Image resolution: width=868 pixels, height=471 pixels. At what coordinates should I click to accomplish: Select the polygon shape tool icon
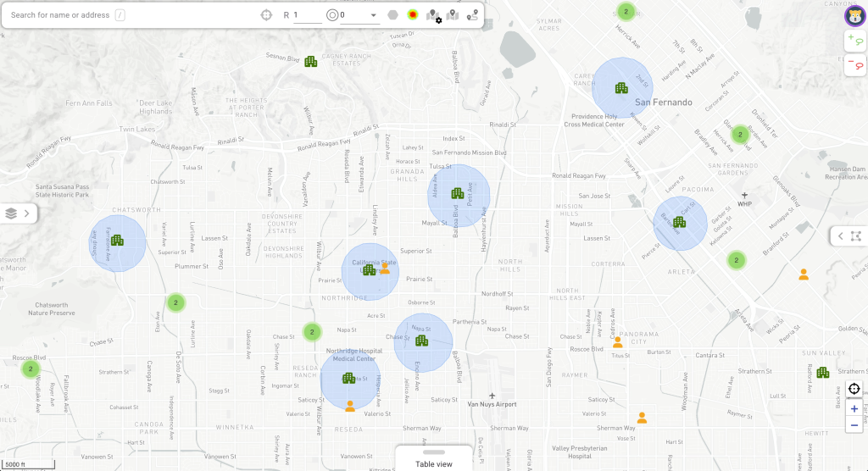click(x=392, y=14)
